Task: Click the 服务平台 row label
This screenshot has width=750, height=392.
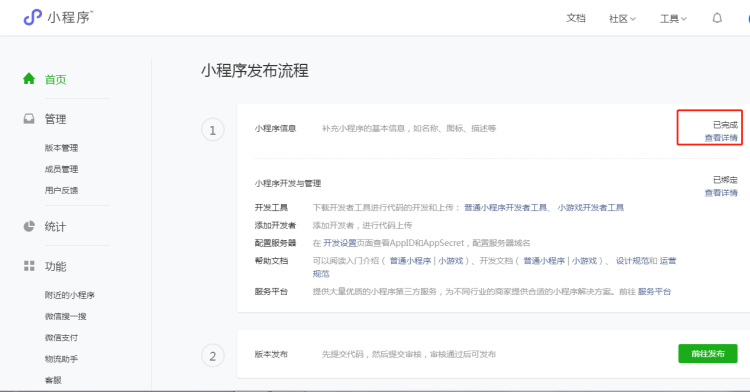Action: [x=271, y=291]
